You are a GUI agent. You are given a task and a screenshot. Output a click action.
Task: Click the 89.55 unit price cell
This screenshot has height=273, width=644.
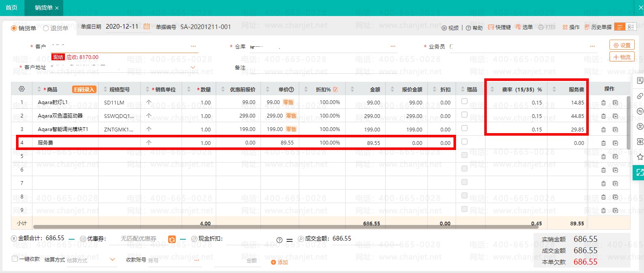point(280,143)
